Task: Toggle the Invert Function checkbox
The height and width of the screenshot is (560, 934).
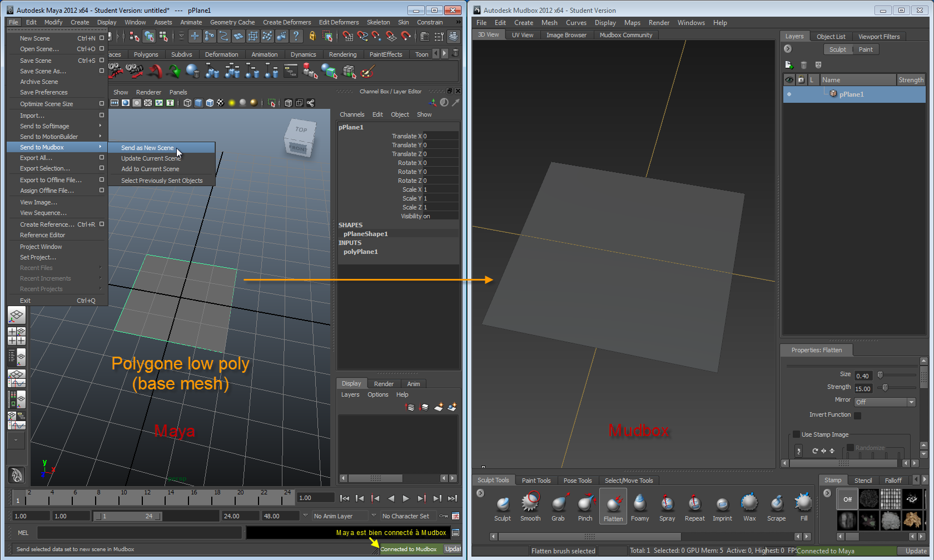Action: click(x=857, y=416)
